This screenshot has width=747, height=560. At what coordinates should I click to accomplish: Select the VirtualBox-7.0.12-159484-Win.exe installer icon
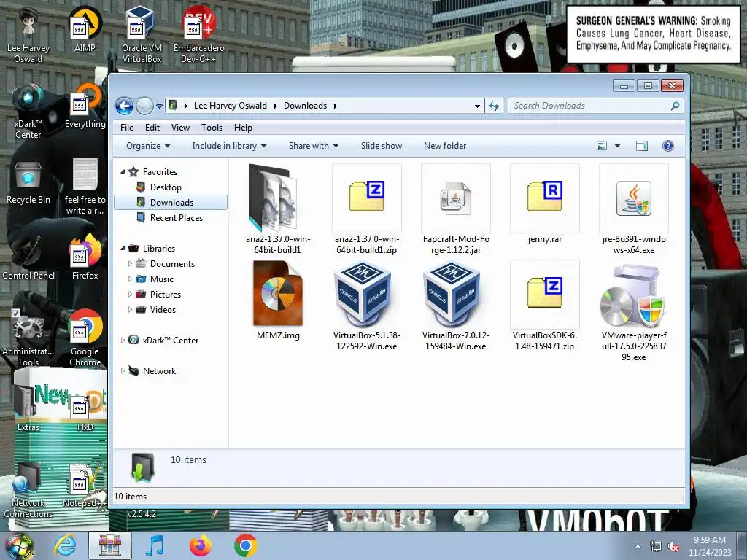click(452, 293)
